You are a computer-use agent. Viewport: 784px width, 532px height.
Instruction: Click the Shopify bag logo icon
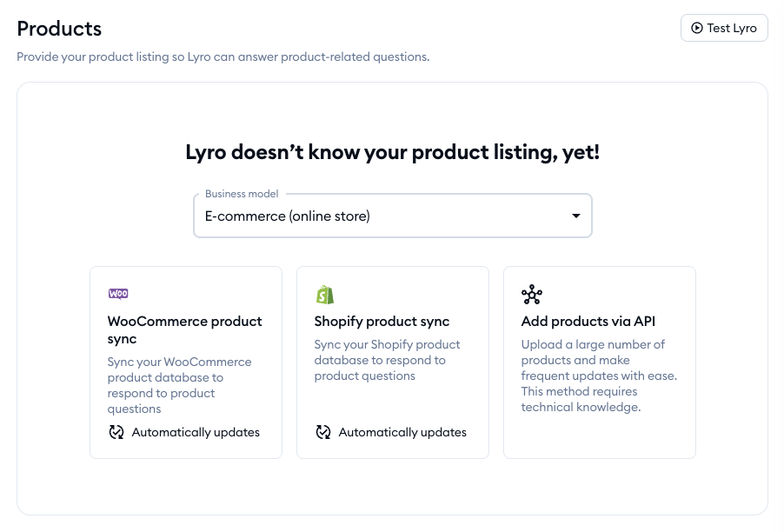click(x=325, y=295)
